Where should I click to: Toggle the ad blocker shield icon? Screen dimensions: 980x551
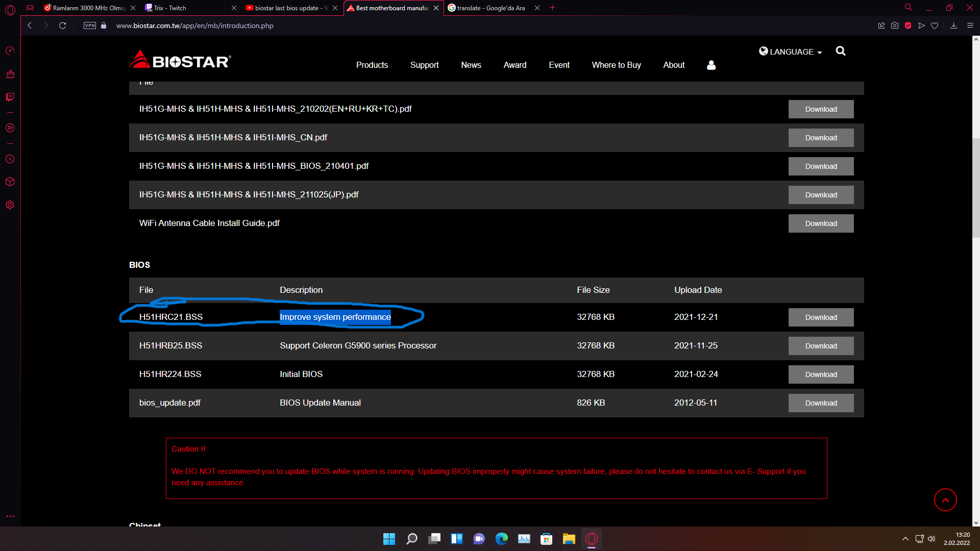(x=908, y=26)
